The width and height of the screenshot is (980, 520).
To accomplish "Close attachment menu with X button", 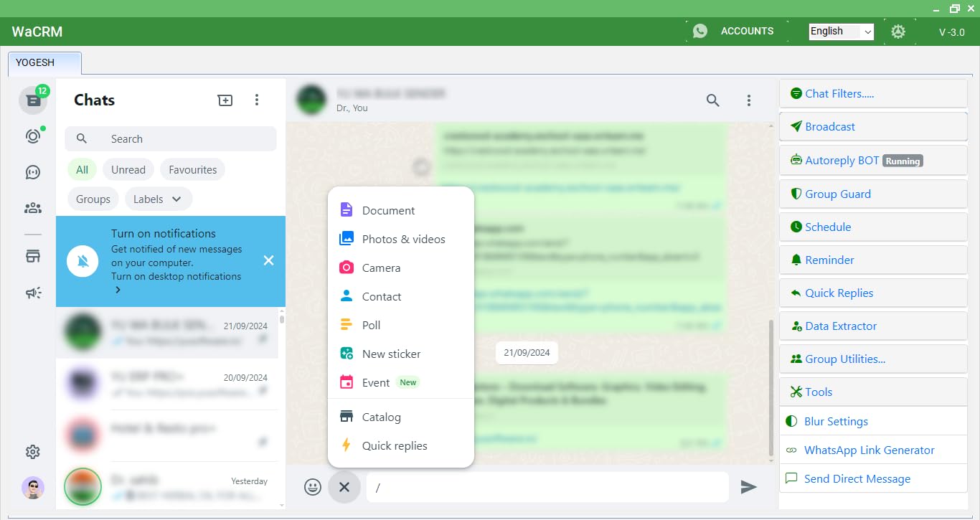I will tap(344, 487).
